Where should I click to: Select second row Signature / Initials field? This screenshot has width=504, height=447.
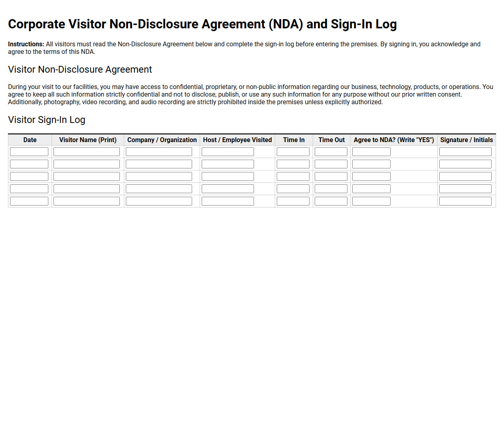[x=465, y=164]
